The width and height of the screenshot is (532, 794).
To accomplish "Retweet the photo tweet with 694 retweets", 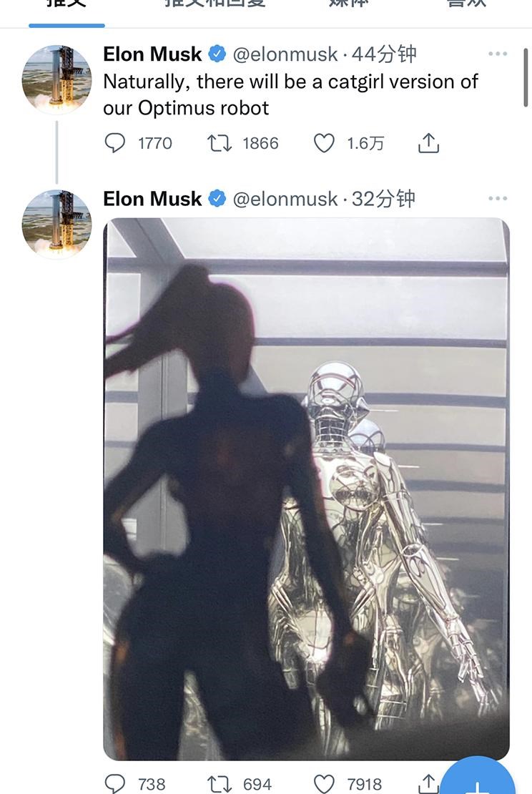I will [219, 784].
